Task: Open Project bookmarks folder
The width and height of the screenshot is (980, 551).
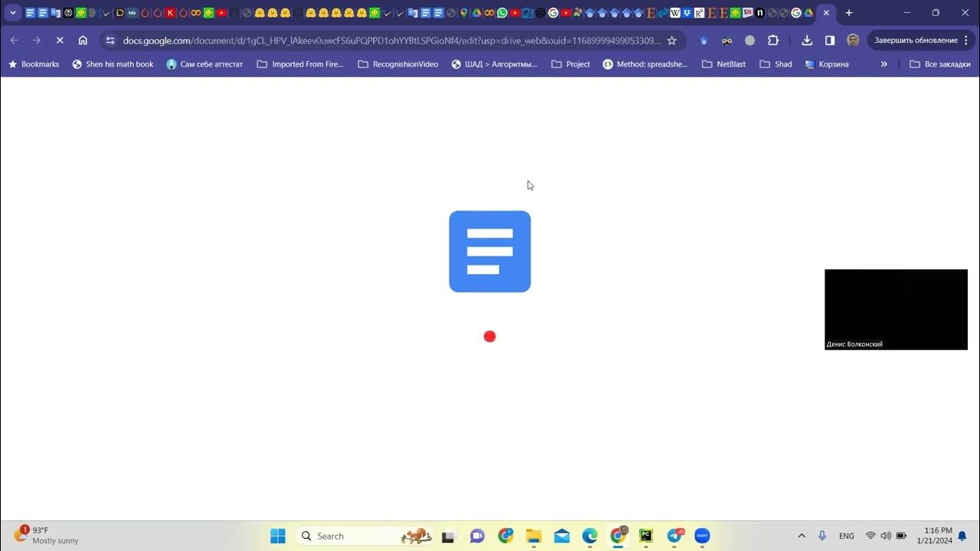Action: pyautogui.click(x=571, y=64)
